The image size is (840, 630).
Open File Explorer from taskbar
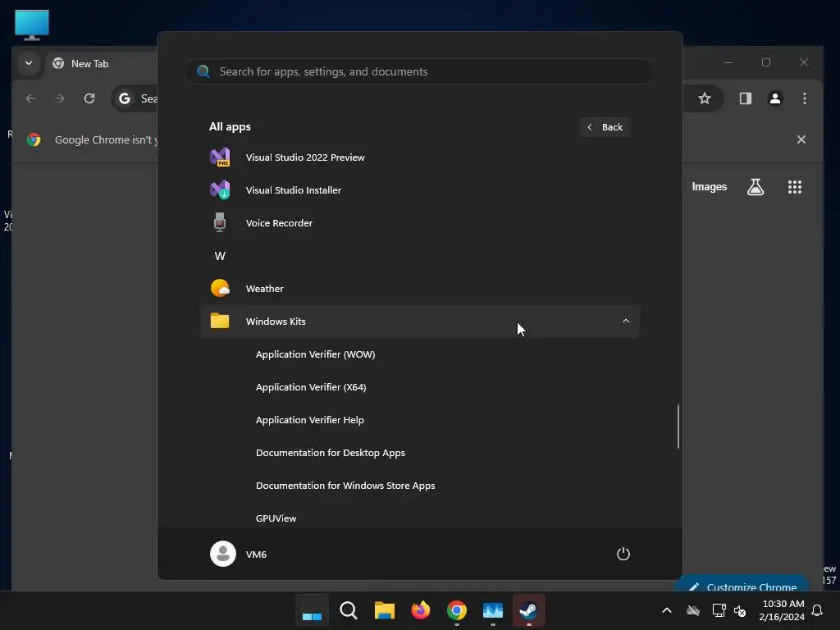click(384, 610)
